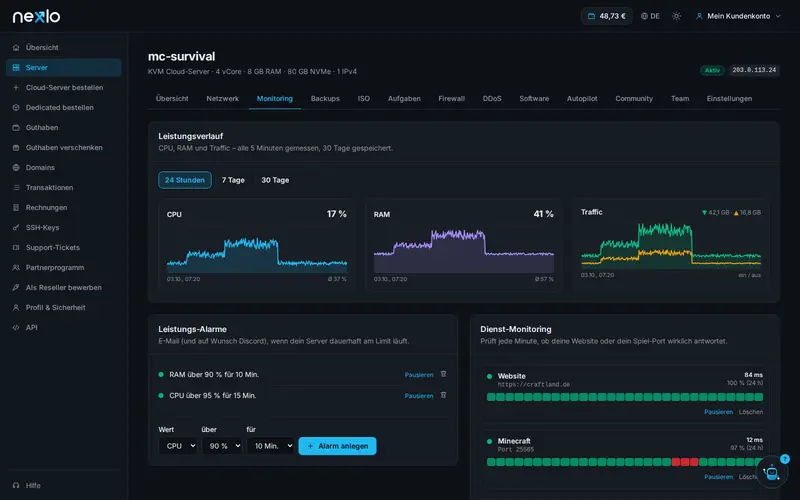
Task: Click the Overview tab Übersicht under mc-survival
Action: tap(172, 98)
